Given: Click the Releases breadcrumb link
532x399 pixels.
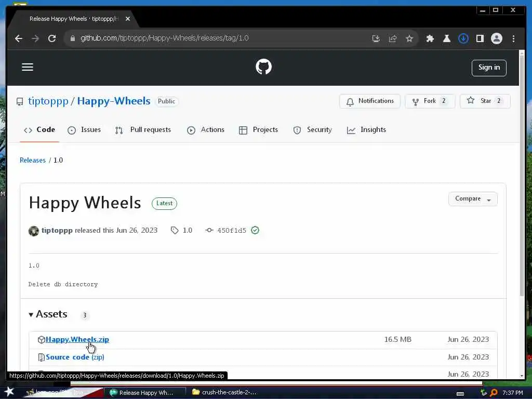Looking at the screenshot, I should pyautogui.click(x=33, y=160).
